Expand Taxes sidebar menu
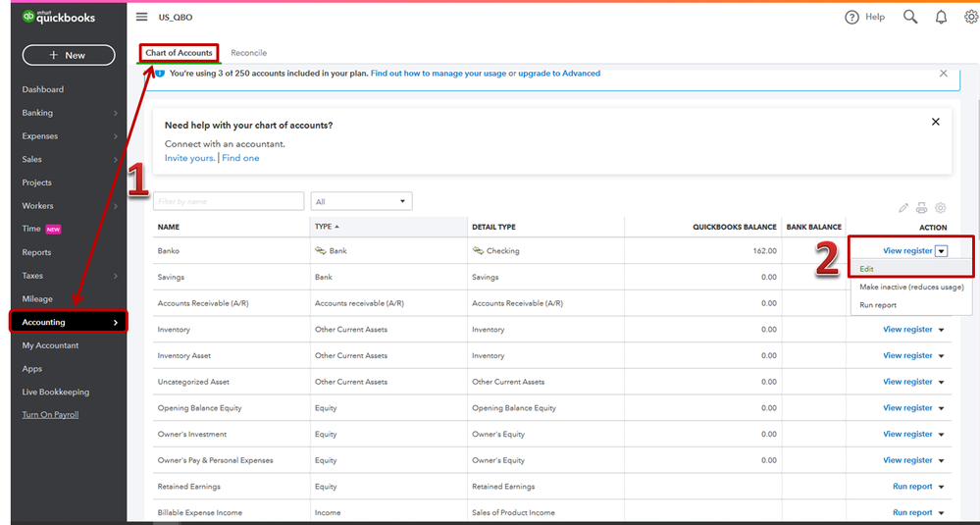This screenshot has width=980, height=525. 69,276
